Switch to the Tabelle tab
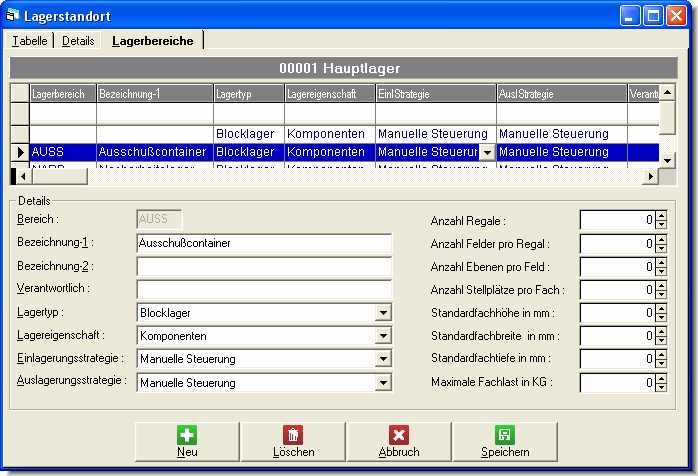698x476 pixels. [x=29, y=41]
